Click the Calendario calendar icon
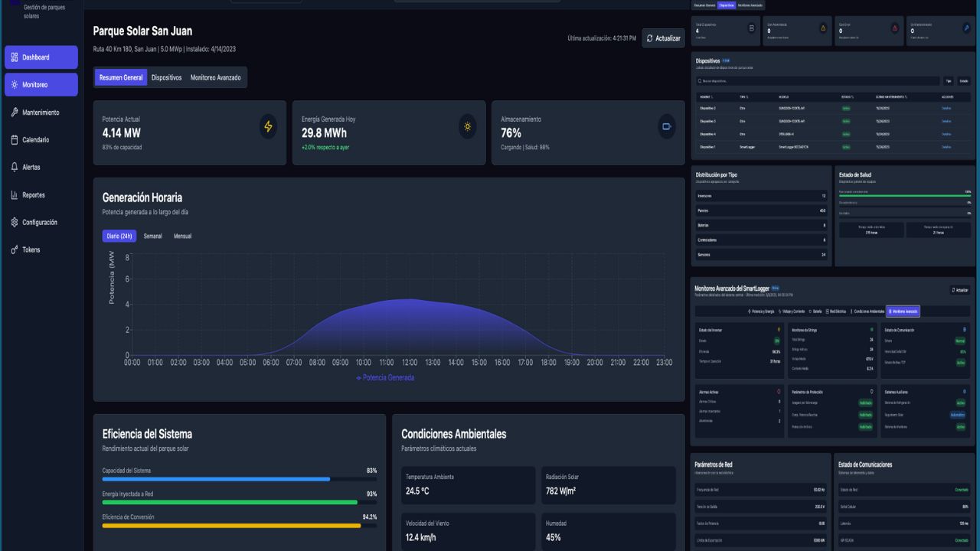Screen dimensions: 980x551 click(x=15, y=140)
